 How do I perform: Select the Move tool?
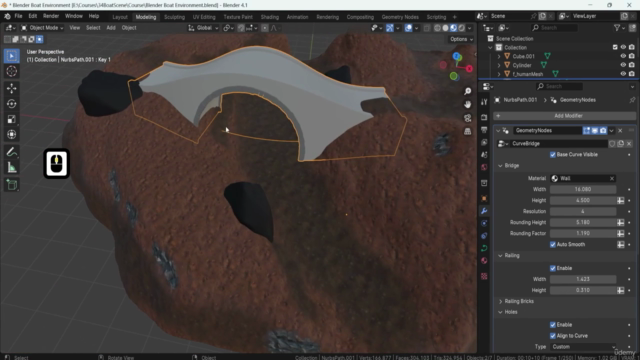(11, 88)
